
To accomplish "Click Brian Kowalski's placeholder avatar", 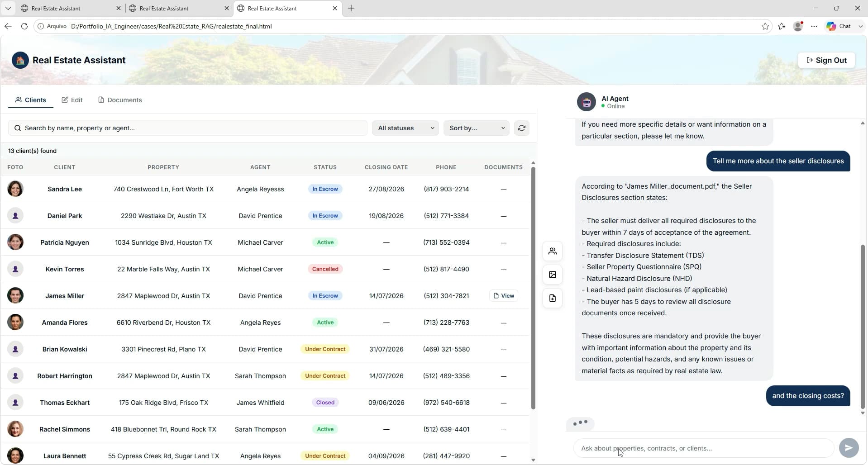I will point(15,349).
